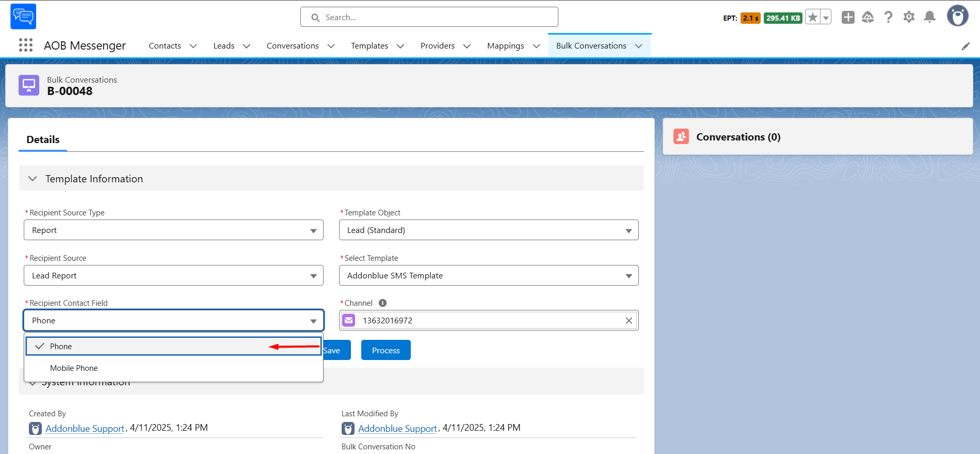Screen dimensions: 980x454
Task: Open the Providers tab
Action: (438, 46)
